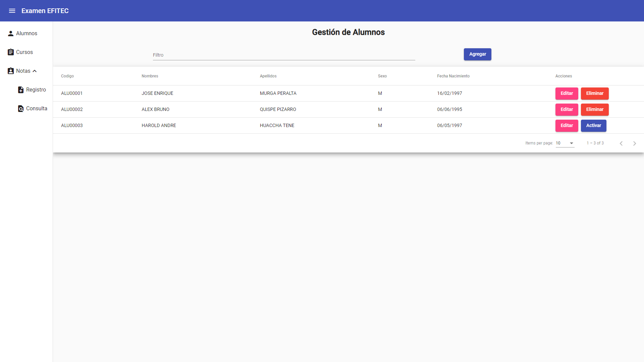Open the hamburger navigation menu

click(12, 11)
